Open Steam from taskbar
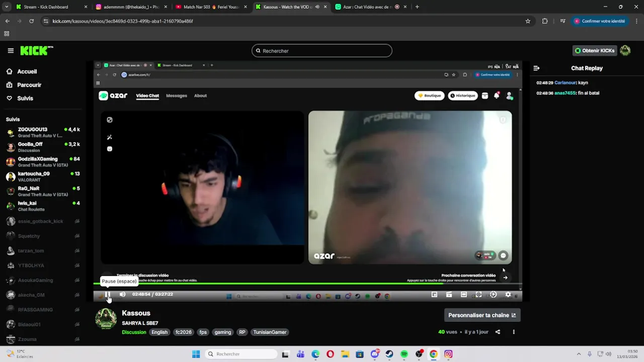 (389, 354)
